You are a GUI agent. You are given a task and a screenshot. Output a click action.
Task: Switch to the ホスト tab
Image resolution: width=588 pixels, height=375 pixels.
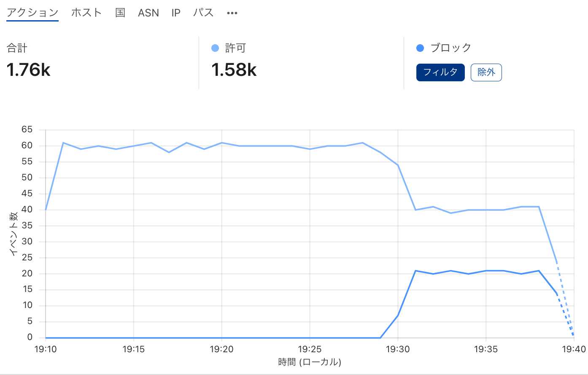coord(86,12)
